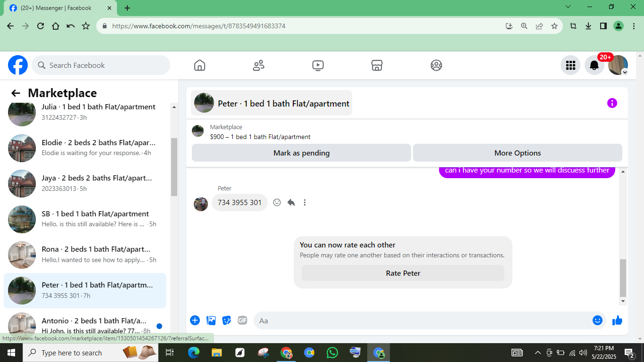Viewport: 644px width, 362px height.
Task: Select the Messenger | Facebook browser tab
Action: 60,8
